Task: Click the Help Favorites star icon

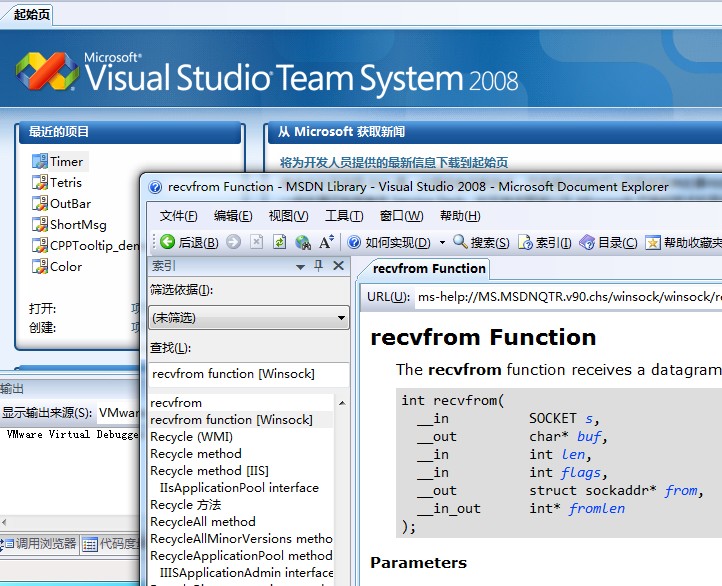Action: (x=652, y=242)
